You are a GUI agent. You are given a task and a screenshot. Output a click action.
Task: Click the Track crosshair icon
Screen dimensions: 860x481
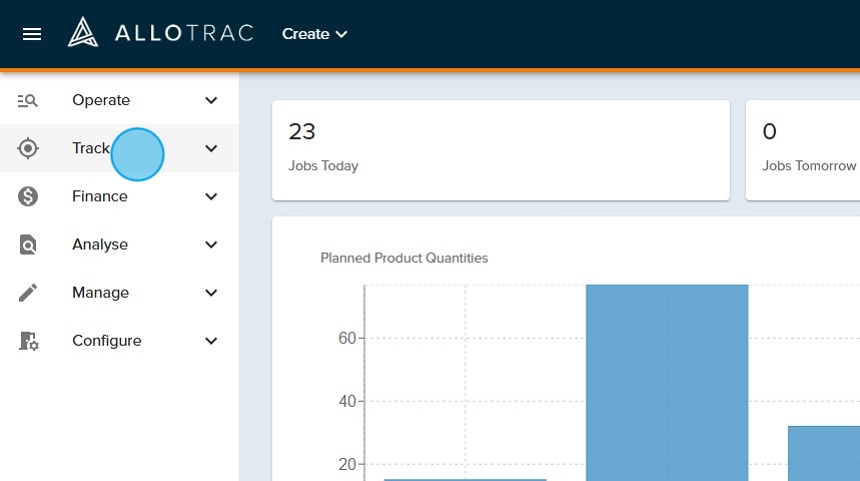click(x=28, y=148)
